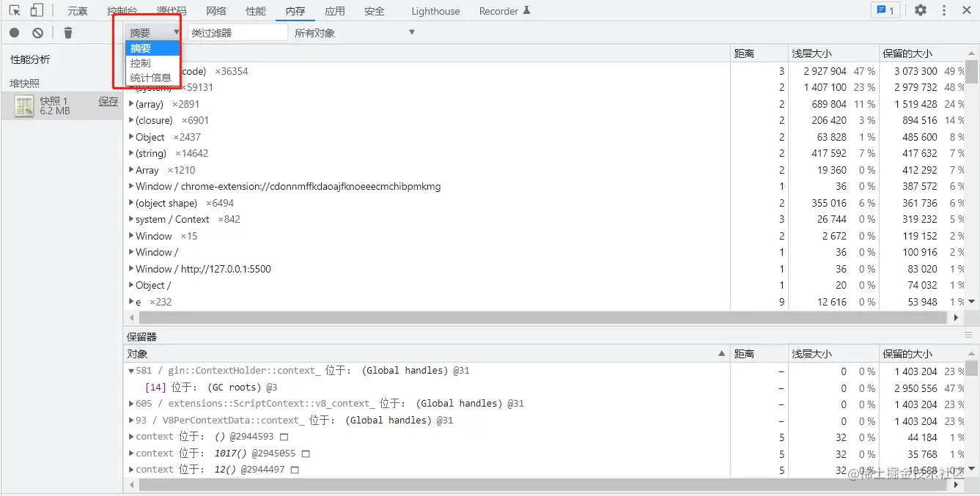The image size is (980, 496).
Task: Choose 统计信息 in the view dropdown
Action: click(152, 78)
